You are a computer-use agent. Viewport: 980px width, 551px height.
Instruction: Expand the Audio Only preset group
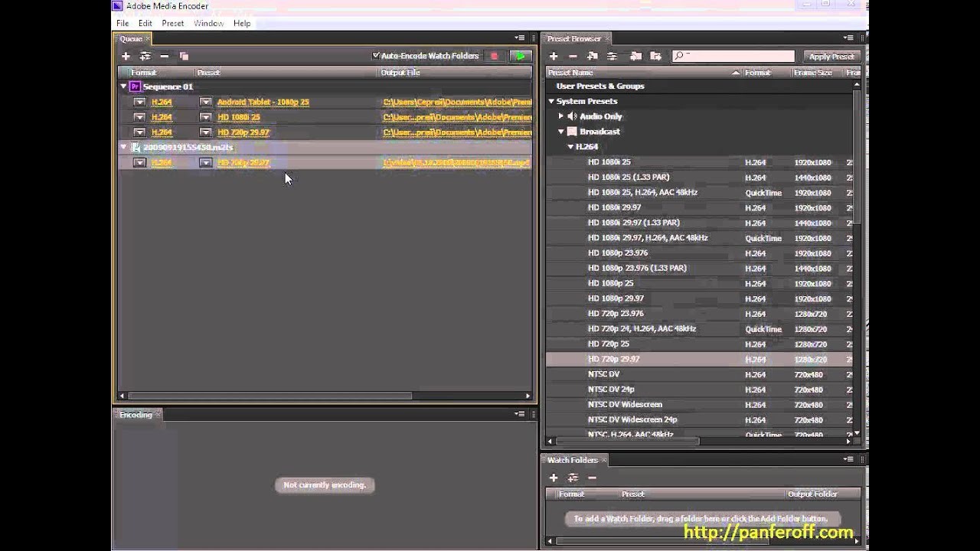click(561, 116)
